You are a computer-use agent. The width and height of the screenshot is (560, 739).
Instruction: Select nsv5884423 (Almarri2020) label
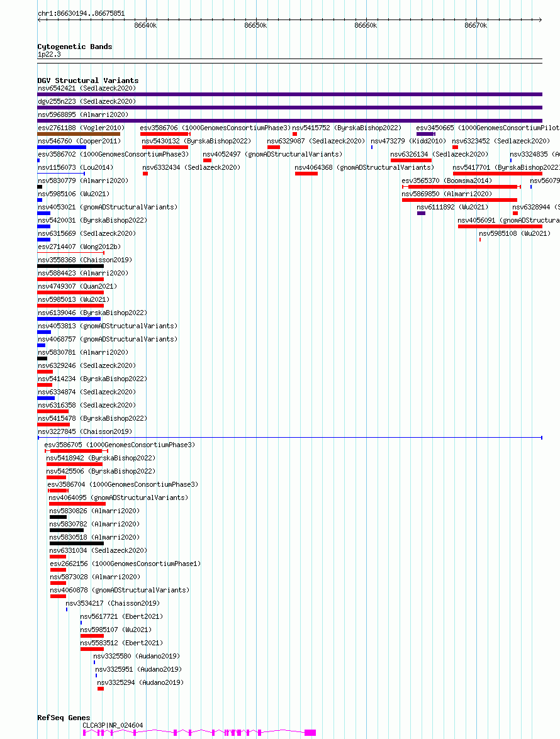tap(83, 273)
